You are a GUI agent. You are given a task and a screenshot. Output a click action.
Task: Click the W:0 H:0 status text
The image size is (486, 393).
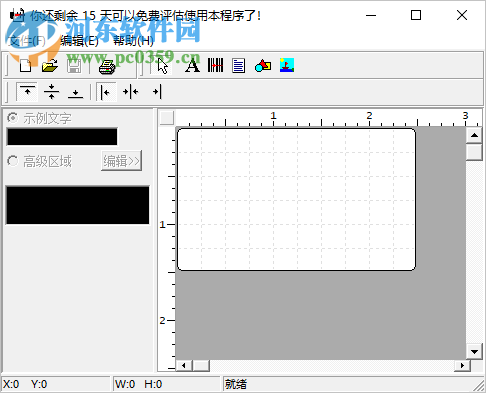(139, 384)
